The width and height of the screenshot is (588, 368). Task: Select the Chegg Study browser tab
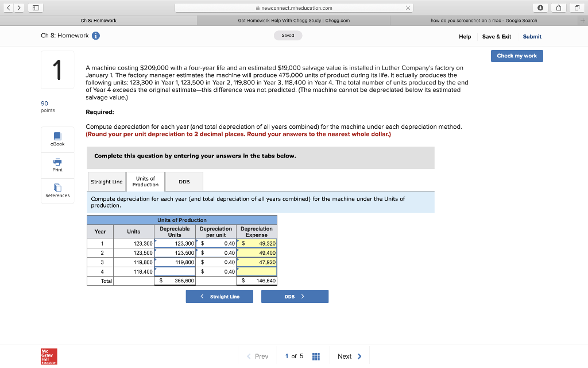pyautogui.click(x=294, y=20)
